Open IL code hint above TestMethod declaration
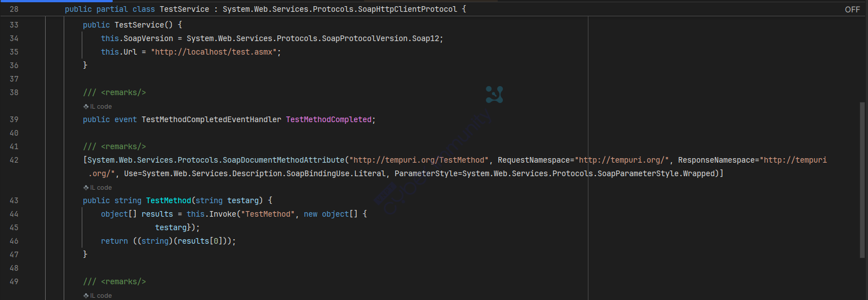 pos(98,187)
